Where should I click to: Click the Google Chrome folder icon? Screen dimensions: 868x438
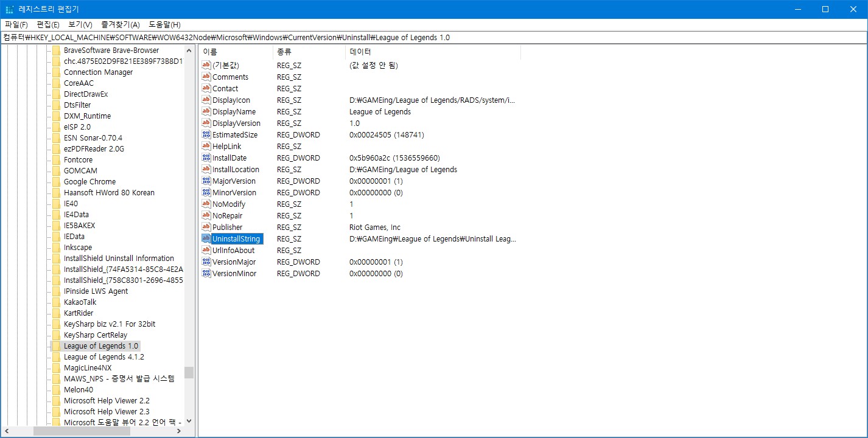point(56,181)
